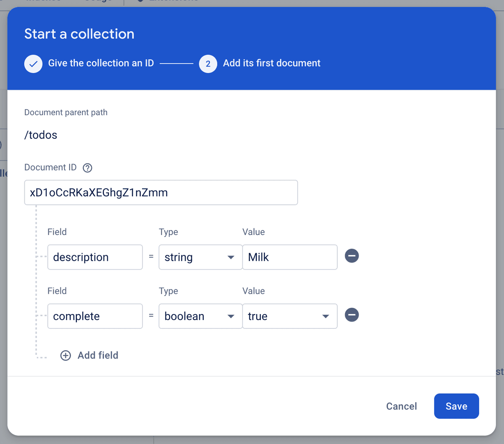Viewport: 504px width, 444px height.
Task: Edit the Document ID input
Action: coord(161,192)
